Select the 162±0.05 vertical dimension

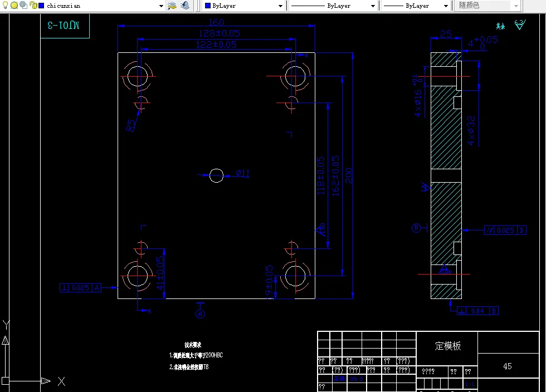[x=335, y=176]
